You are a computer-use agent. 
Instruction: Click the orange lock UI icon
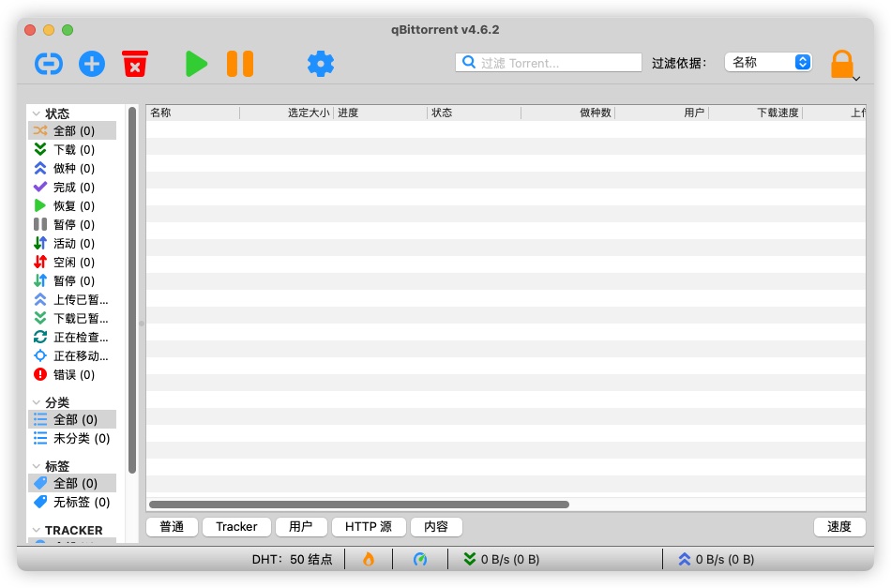(x=841, y=64)
